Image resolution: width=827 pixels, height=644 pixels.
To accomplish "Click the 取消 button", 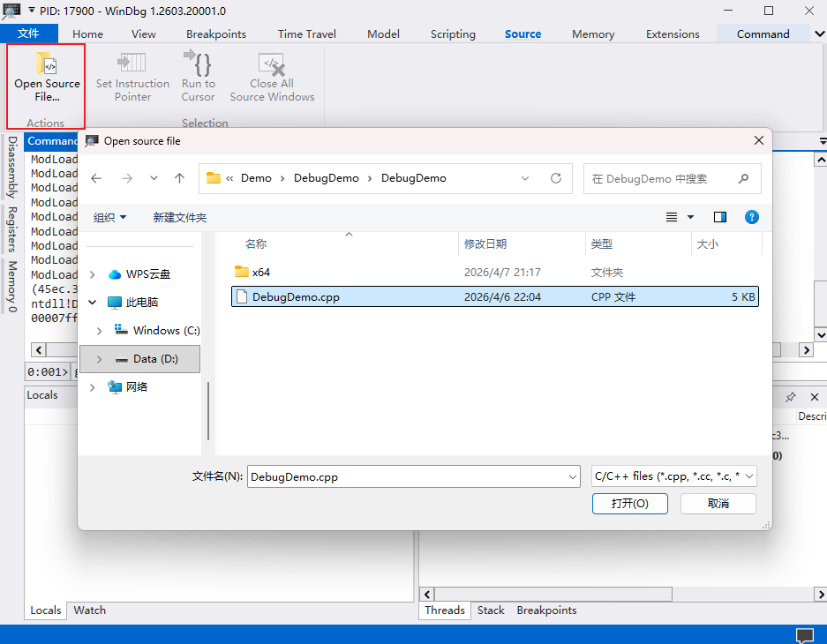I will (x=718, y=503).
